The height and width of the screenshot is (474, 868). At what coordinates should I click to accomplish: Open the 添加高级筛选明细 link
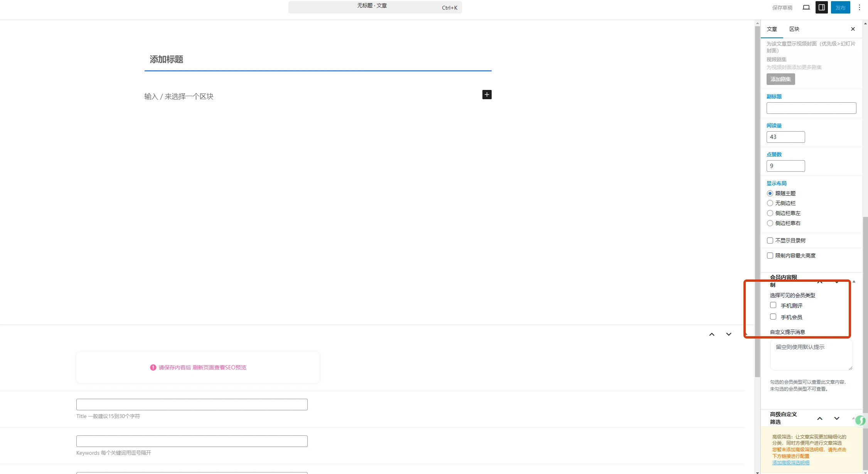pos(790,462)
